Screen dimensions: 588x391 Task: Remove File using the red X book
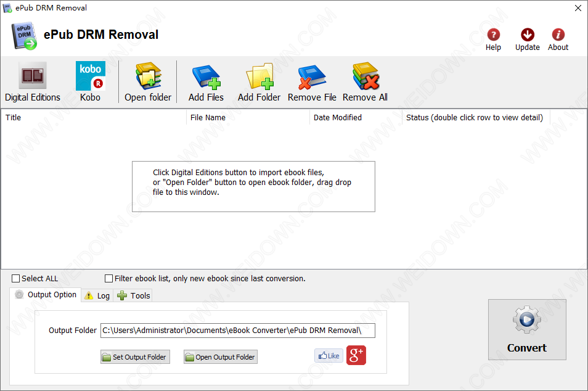(312, 82)
